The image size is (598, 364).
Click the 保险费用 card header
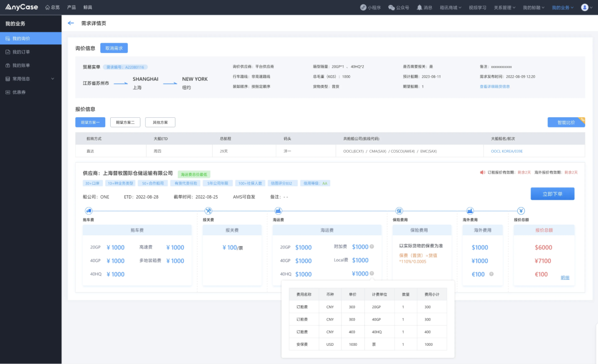click(x=422, y=230)
